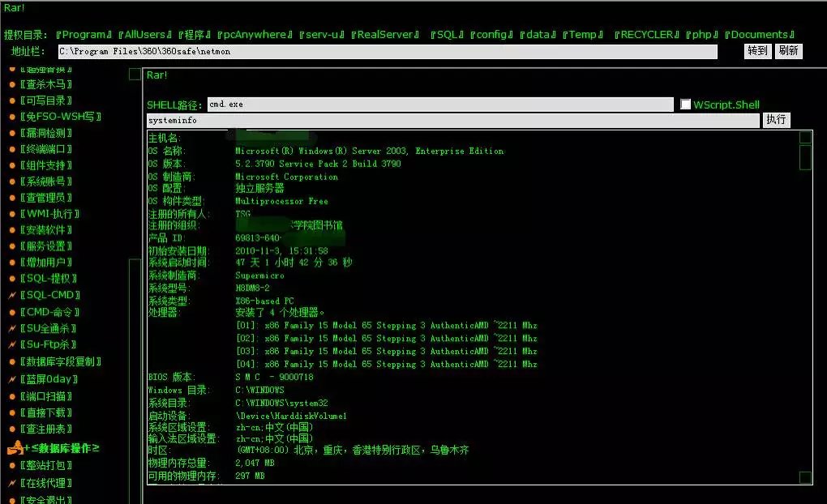
Task: Open the 查注册表 sidebar entry
Action: tap(46, 429)
